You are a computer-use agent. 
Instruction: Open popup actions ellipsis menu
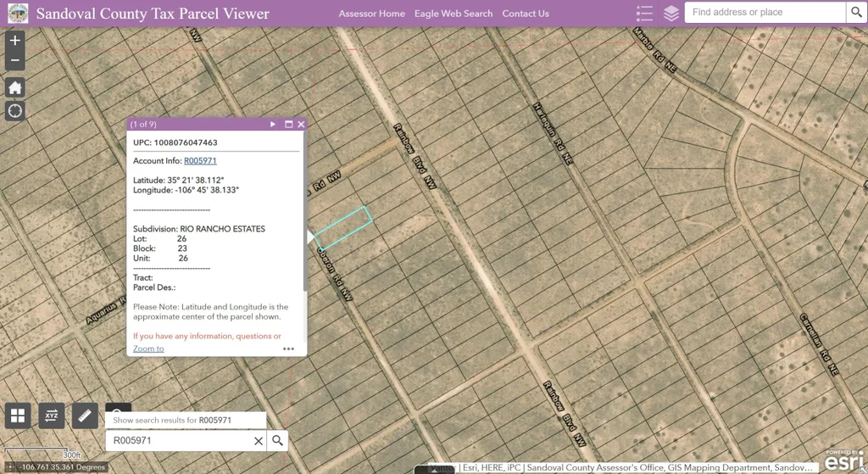tap(288, 349)
